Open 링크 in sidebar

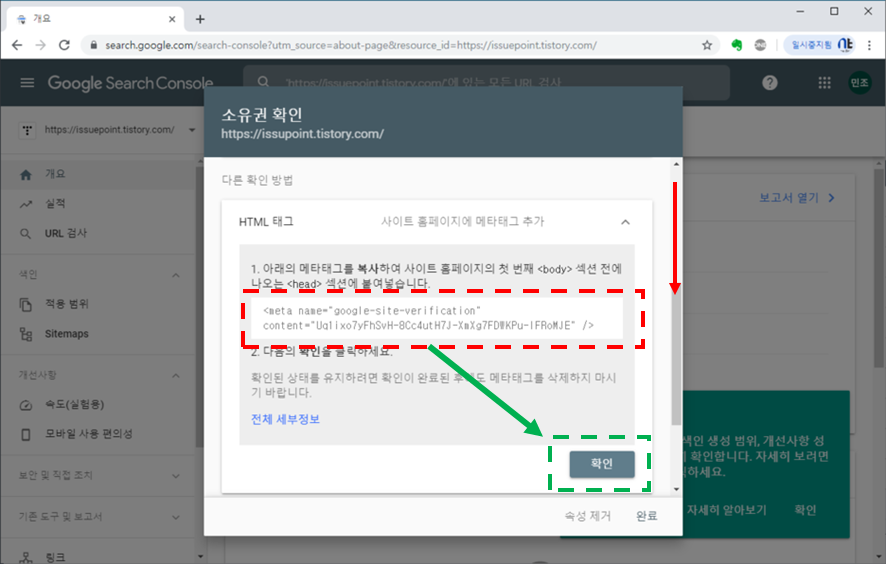pyautogui.click(x=98, y=557)
